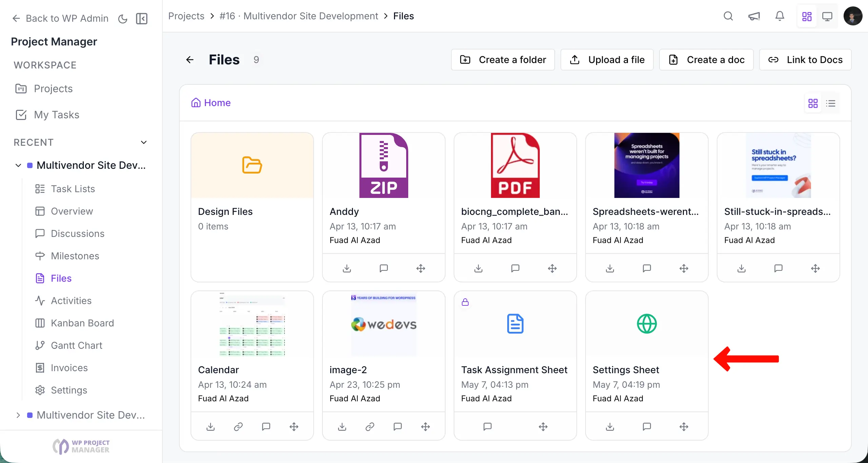Screen dimensions: 868x463
Task: Open the wedevs image-2 thumbnail
Action: coord(384,324)
